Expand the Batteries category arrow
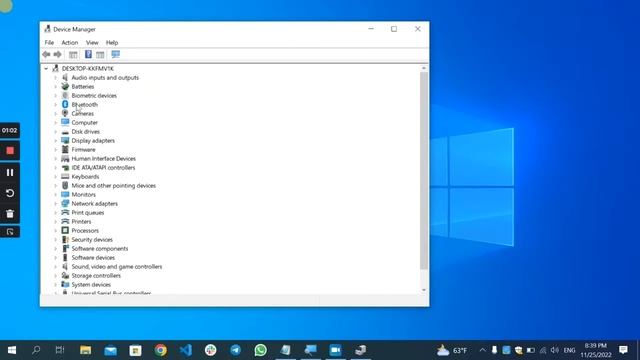Screen dimensions: 640x360 click(x=56, y=87)
